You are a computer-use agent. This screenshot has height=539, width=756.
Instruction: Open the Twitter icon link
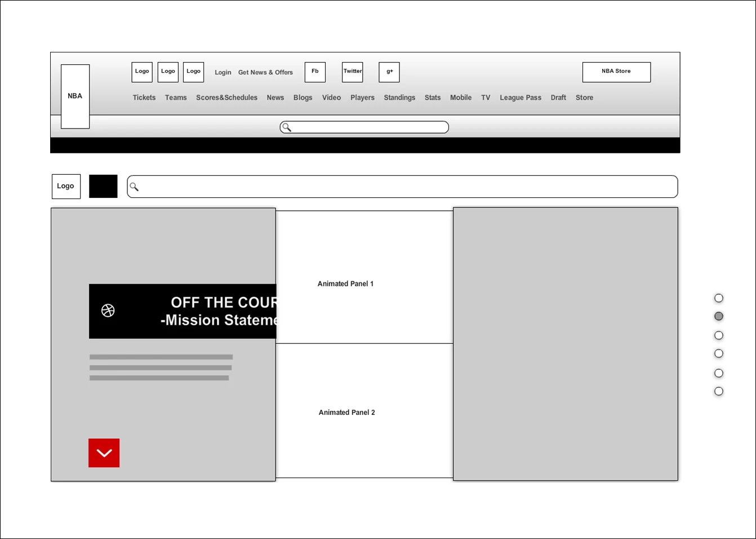point(352,72)
